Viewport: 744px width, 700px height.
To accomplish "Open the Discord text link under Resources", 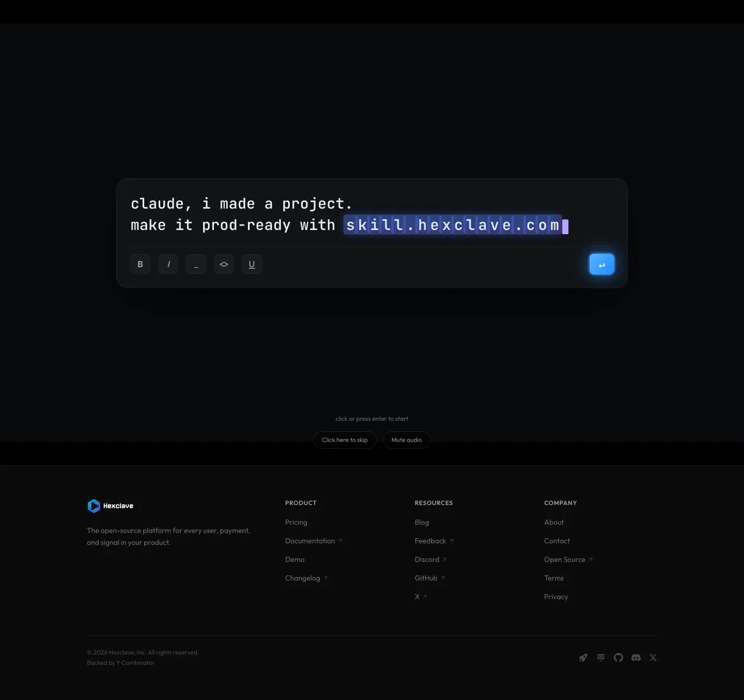I will tap(431, 559).
